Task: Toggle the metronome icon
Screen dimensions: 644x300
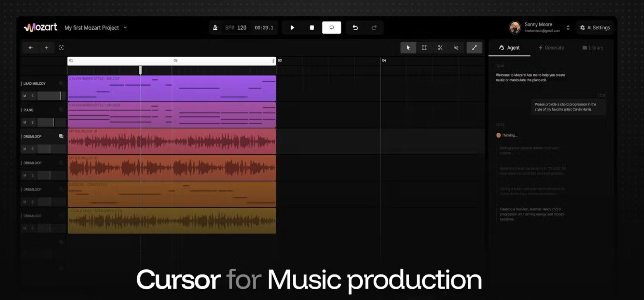Action: (x=215, y=28)
